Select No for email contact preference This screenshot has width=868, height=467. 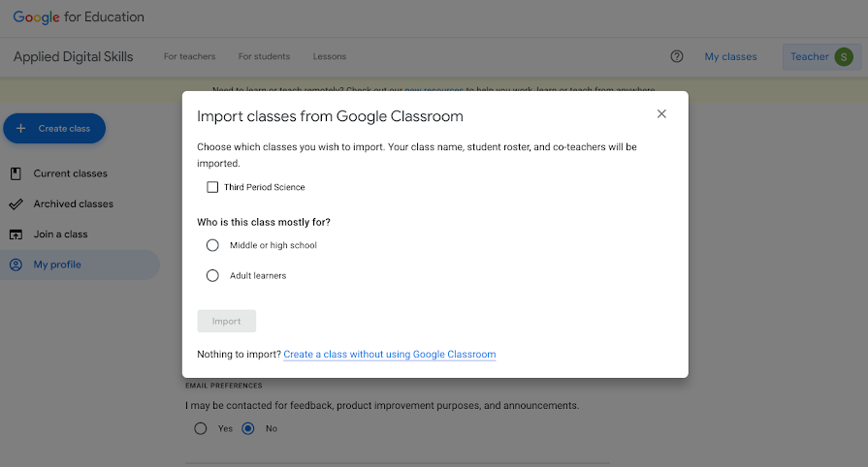click(x=248, y=429)
